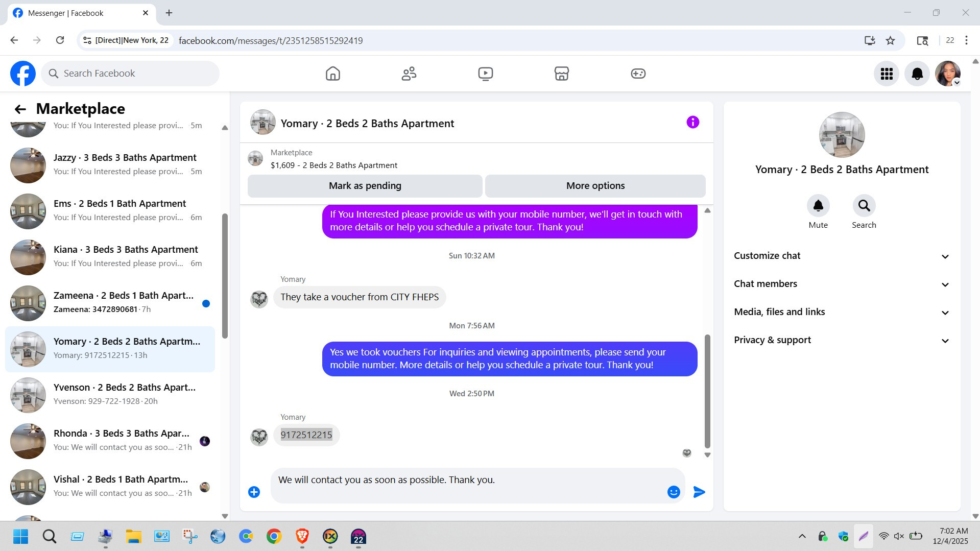Click Mark as pending button
This screenshot has width=980, height=551.
pyautogui.click(x=365, y=186)
